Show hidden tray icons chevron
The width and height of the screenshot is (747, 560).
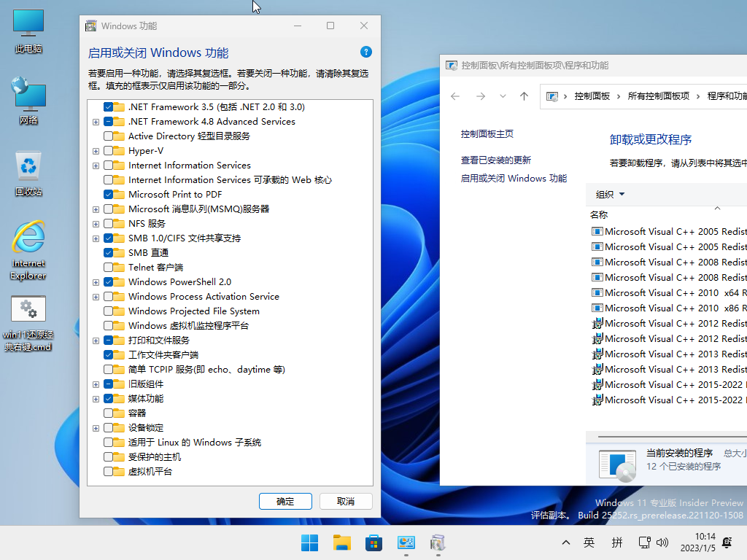pyautogui.click(x=565, y=542)
